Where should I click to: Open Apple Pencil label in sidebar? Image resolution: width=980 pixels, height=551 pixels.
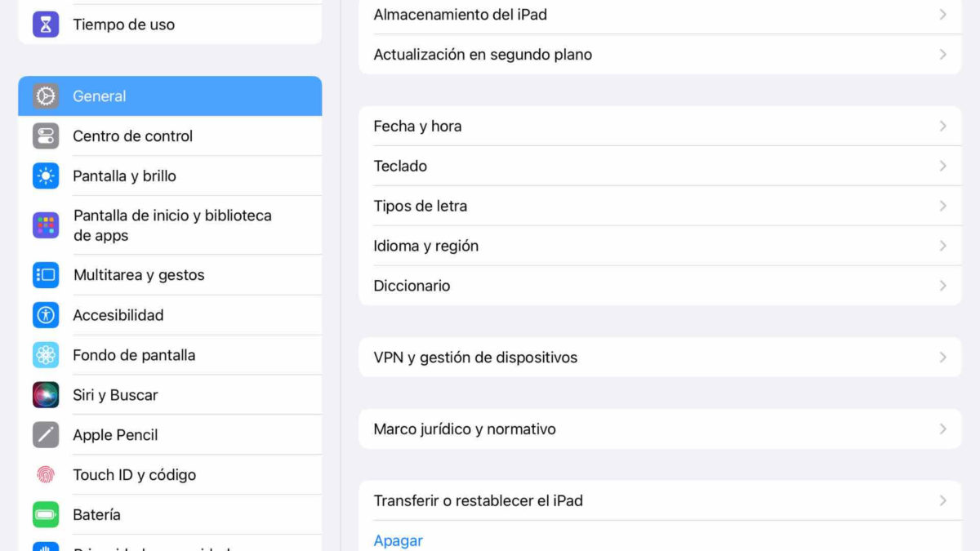(115, 435)
